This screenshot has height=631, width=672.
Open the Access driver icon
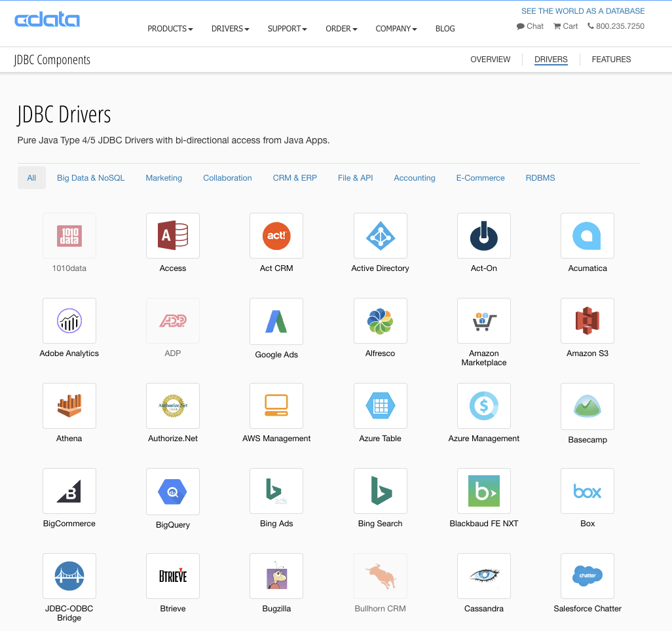coord(173,236)
